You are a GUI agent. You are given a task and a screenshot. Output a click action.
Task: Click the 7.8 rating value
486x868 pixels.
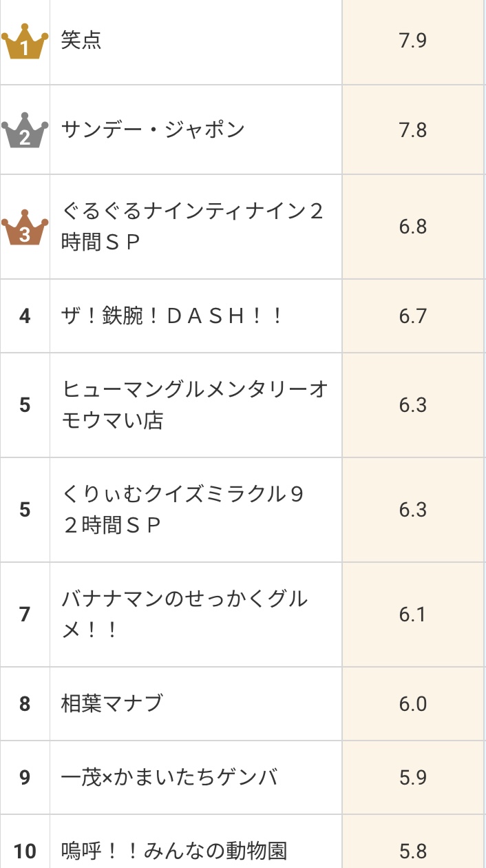click(413, 130)
